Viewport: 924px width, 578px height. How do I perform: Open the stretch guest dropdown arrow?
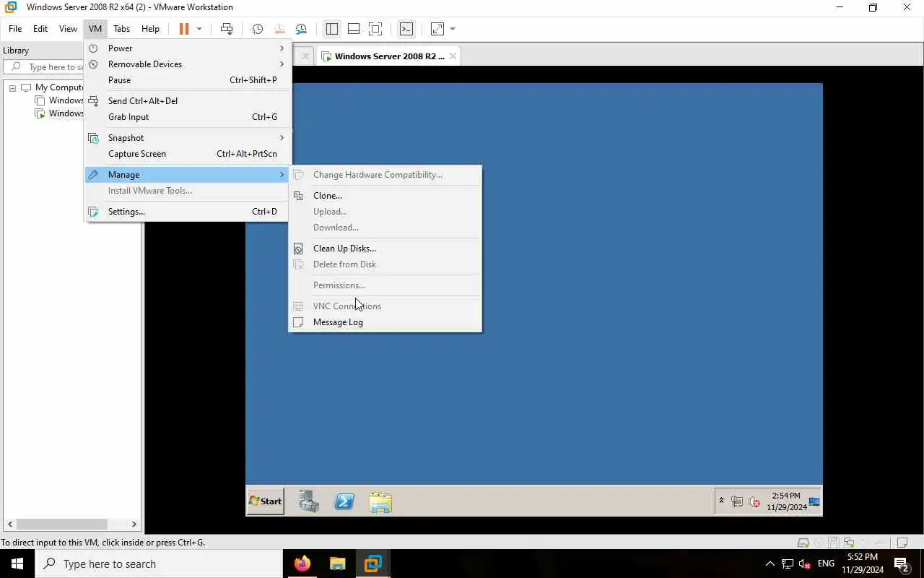pyautogui.click(x=453, y=29)
